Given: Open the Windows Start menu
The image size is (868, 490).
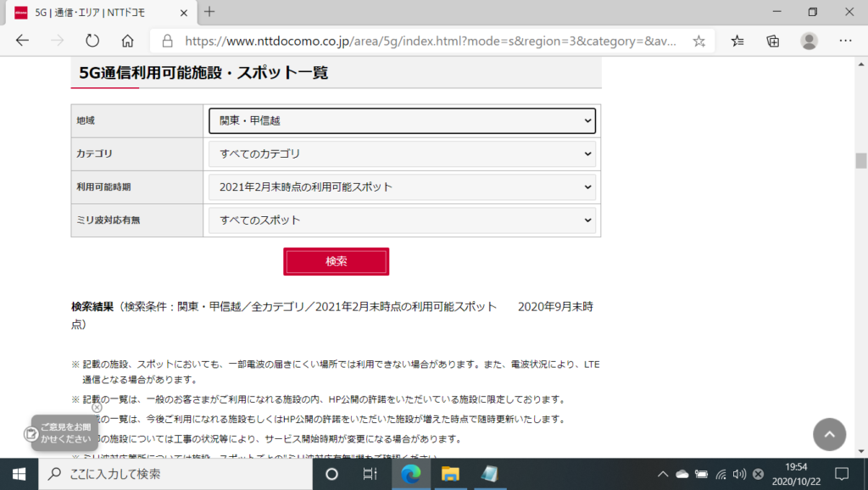Looking at the screenshot, I should 19,474.
